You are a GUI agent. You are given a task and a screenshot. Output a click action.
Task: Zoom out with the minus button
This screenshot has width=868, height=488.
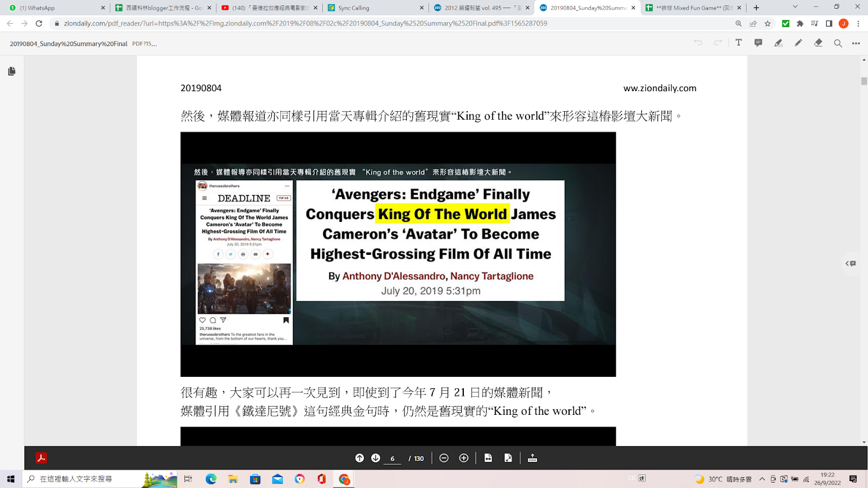click(444, 458)
